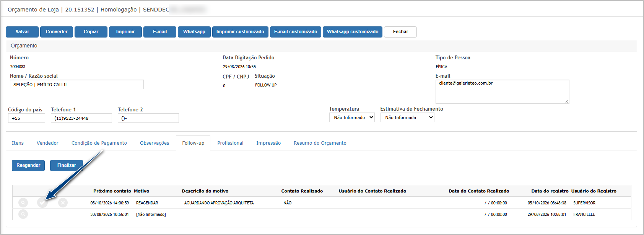Open the magnifier icon on the FRANCIELLE row
The height and width of the screenshot is (235, 644).
coord(23,214)
